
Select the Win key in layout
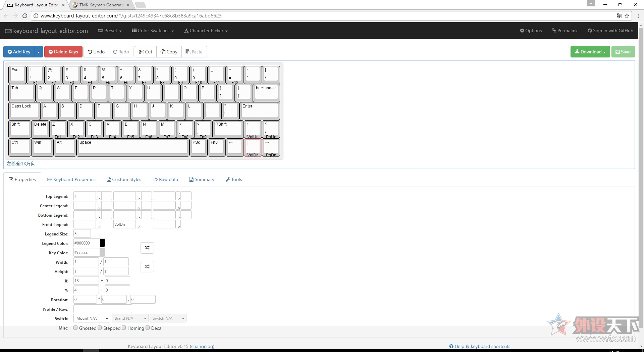[x=42, y=147]
